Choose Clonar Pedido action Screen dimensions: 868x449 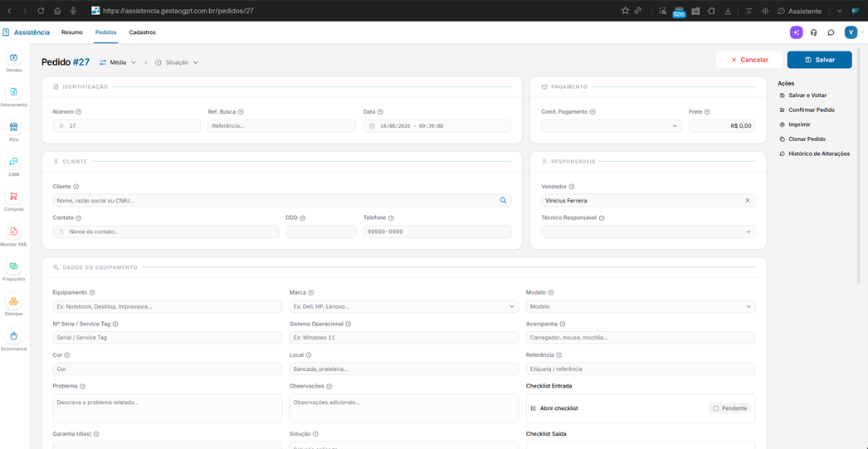click(802, 139)
